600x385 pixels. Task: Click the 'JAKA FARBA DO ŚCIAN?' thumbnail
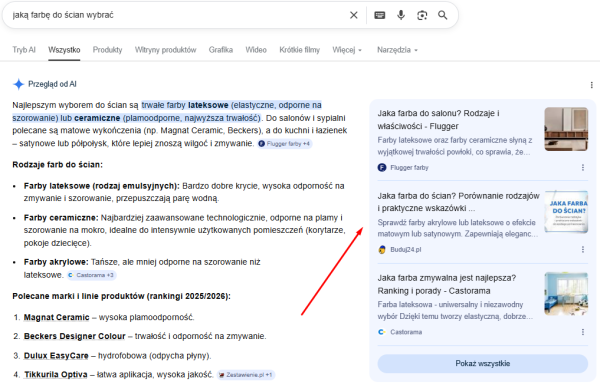[x=566, y=212]
